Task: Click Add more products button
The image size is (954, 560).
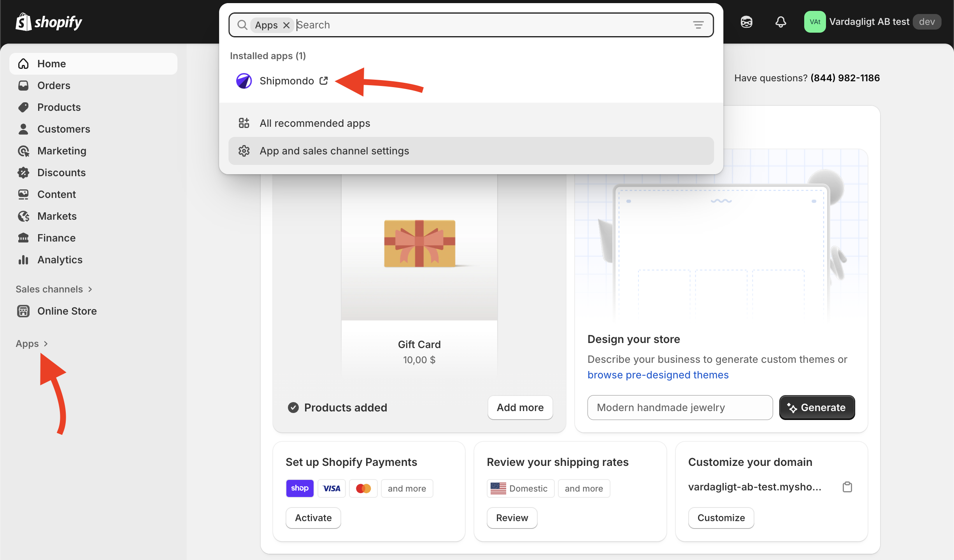Action: tap(520, 408)
